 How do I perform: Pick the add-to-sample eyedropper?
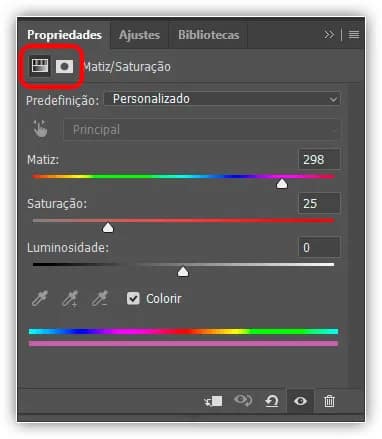70,298
